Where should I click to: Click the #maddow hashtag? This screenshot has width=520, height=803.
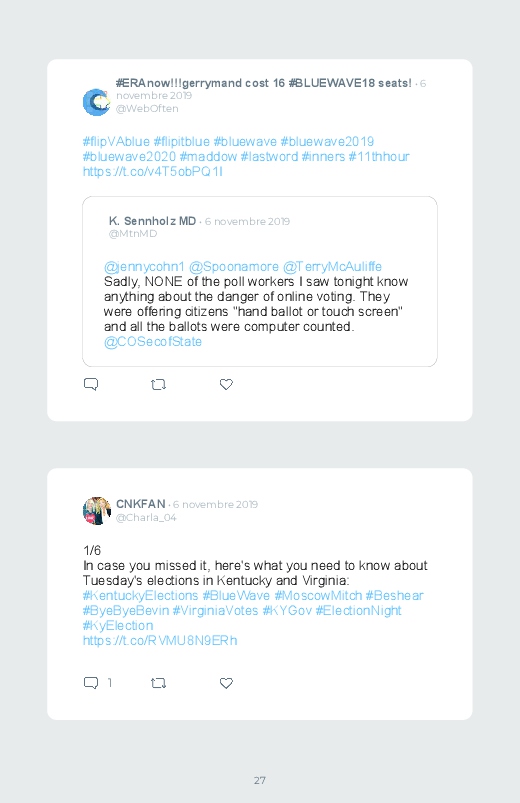tap(208, 156)
